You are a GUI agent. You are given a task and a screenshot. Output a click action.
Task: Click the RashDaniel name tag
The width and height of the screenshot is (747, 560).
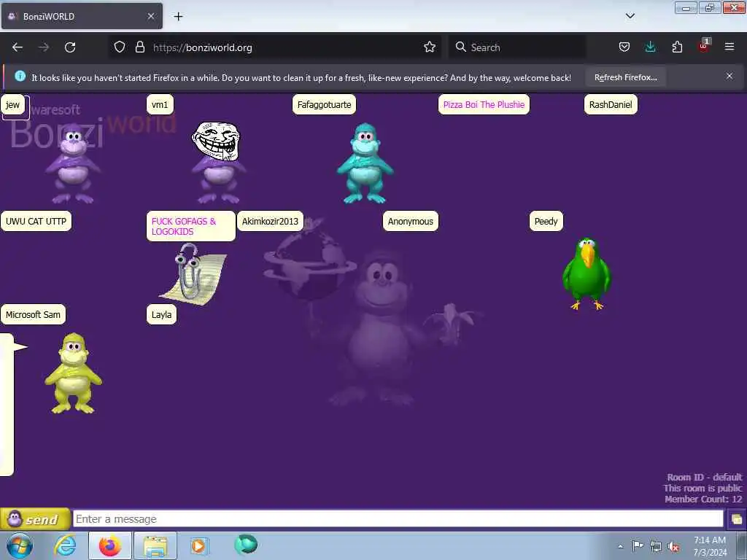(611, 105)
